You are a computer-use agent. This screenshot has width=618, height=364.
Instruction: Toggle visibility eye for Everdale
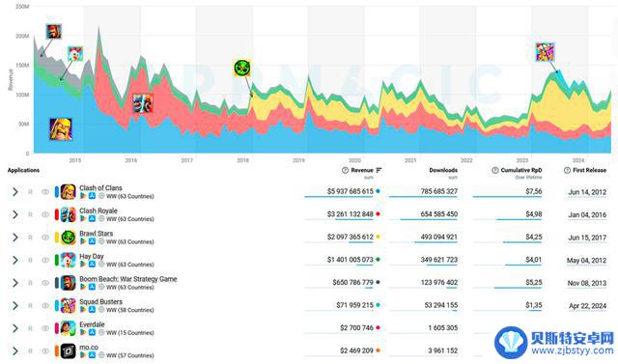pos(45,328)
